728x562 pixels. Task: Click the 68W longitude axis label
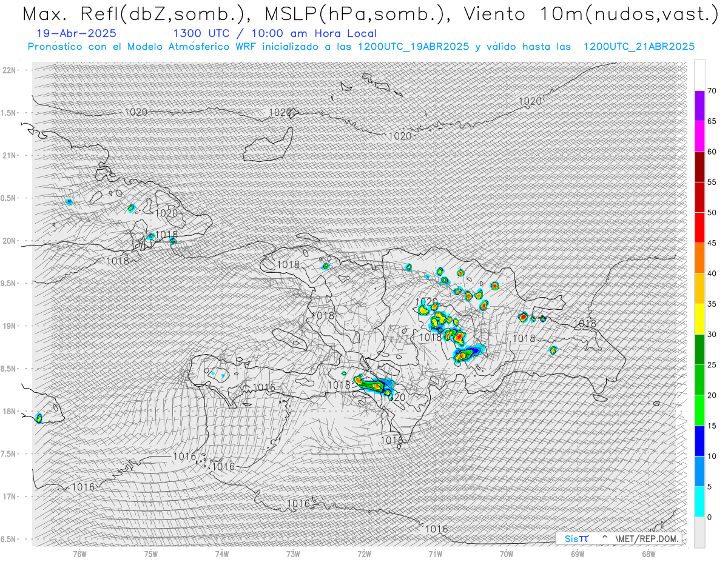[x=648, y=554]
